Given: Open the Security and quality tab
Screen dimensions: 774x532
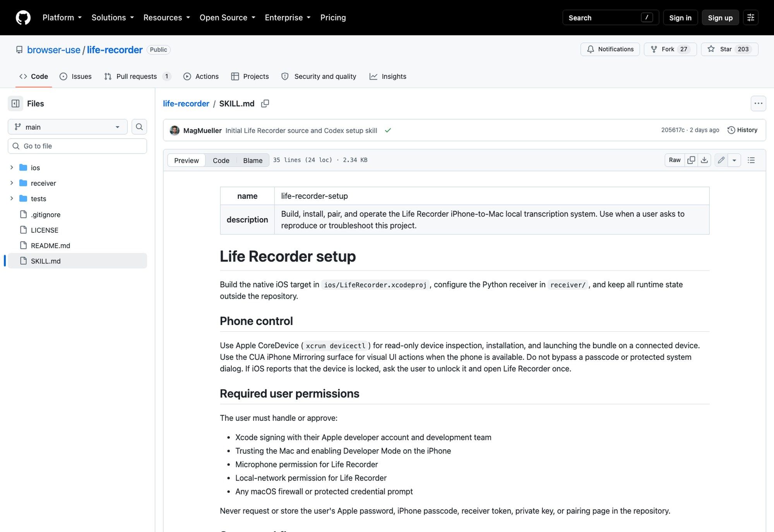Looking at the screenshot, I should coord(319,77).
